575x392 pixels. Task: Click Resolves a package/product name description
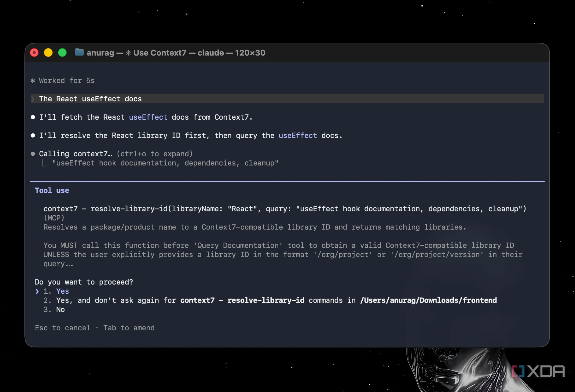255,227
